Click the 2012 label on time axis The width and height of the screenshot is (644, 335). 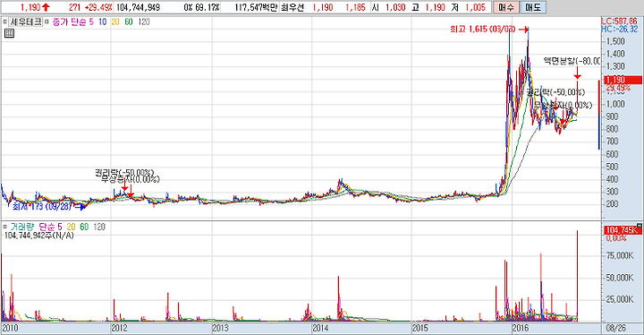[x=119, y=329]
